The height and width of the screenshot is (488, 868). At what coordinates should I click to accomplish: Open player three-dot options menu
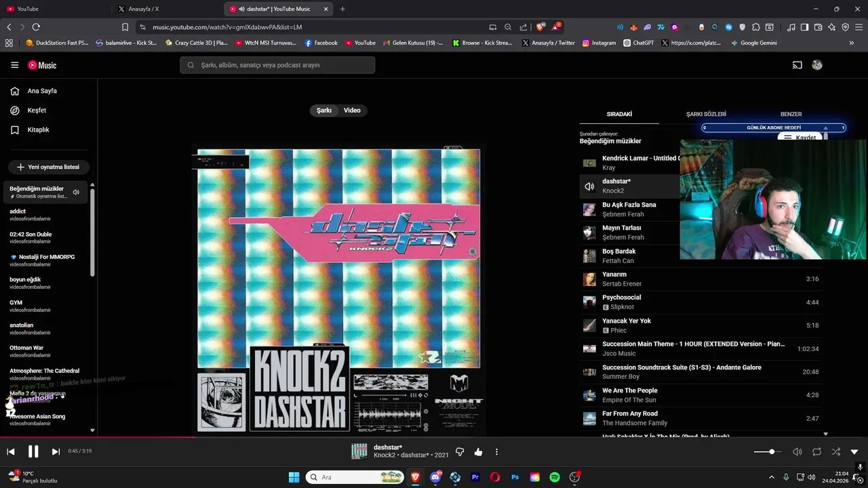point(496,451)
